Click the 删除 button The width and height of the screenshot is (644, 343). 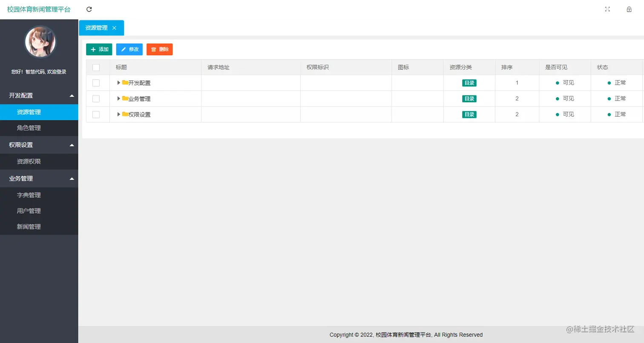[x=159, y=49]
